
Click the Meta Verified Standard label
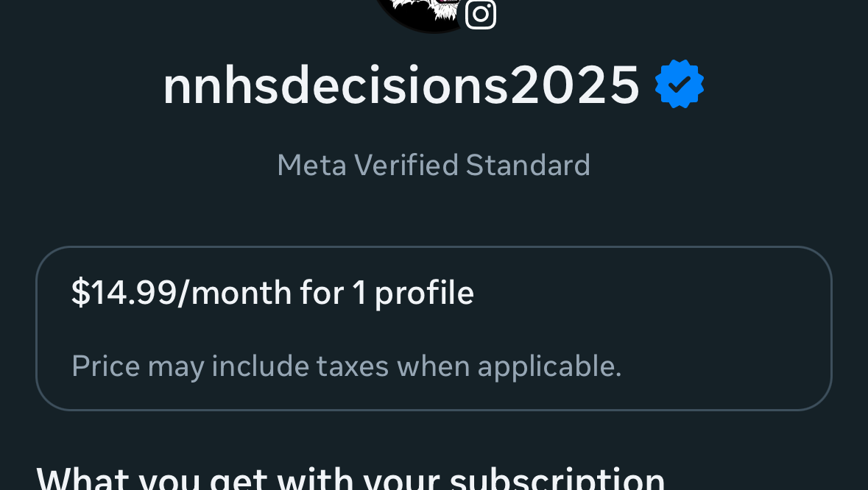click(x=434, y=165)
